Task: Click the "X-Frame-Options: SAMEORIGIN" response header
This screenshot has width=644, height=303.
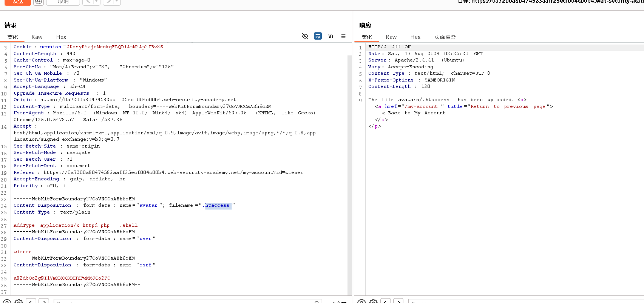Action: tap(411, 80)
